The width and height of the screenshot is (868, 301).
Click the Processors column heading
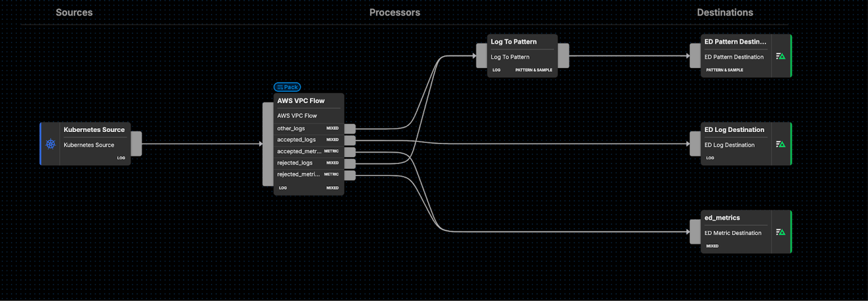click(395, 13)
